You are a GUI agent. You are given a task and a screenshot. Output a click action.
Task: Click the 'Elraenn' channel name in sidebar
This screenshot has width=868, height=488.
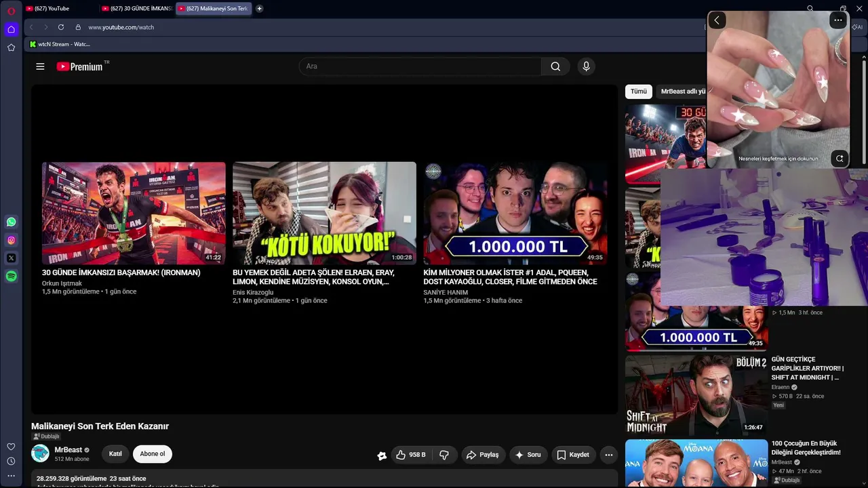781,388
